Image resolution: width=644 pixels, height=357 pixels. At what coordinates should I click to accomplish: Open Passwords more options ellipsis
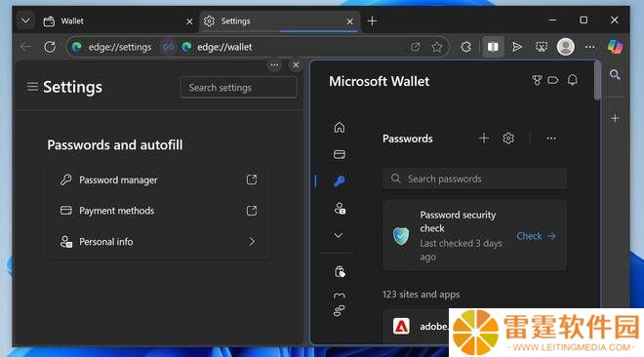pyautogui.click(x=551, y=139)
